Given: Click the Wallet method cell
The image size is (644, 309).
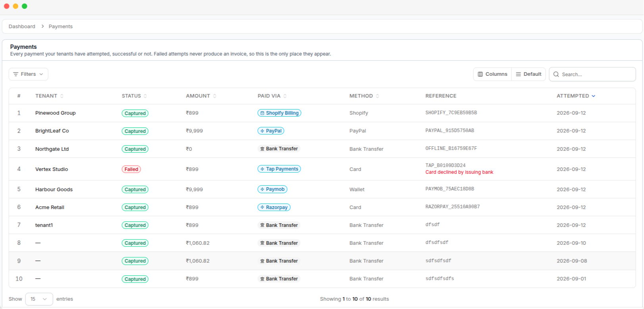Looking at the screenshot, I should click(x=357, y=190).
